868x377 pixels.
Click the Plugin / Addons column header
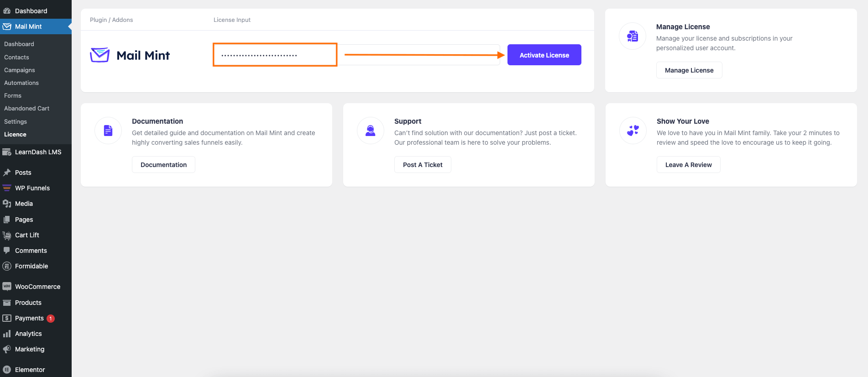point(111,20)
